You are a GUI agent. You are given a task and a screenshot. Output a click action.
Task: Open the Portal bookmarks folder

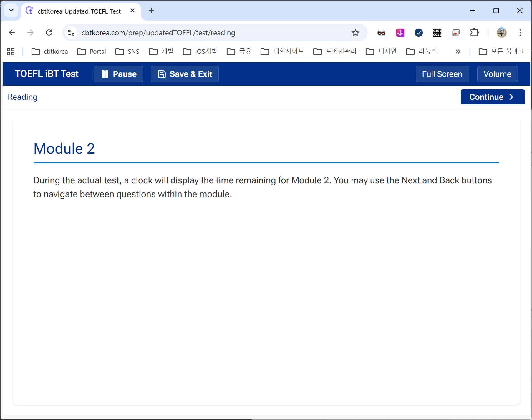pyautogui.click(x=92, y=52)
